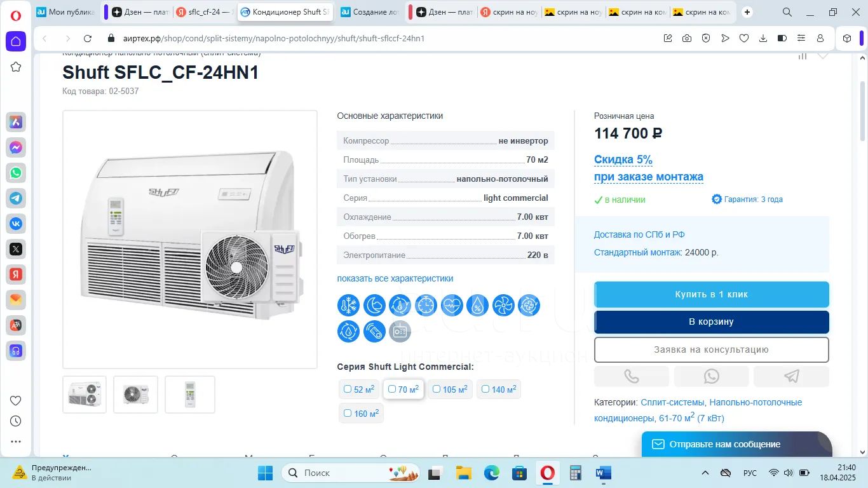Open Yandex in Opera sidebar
Screen dimensions: 868x488
[x=16, y=274]
